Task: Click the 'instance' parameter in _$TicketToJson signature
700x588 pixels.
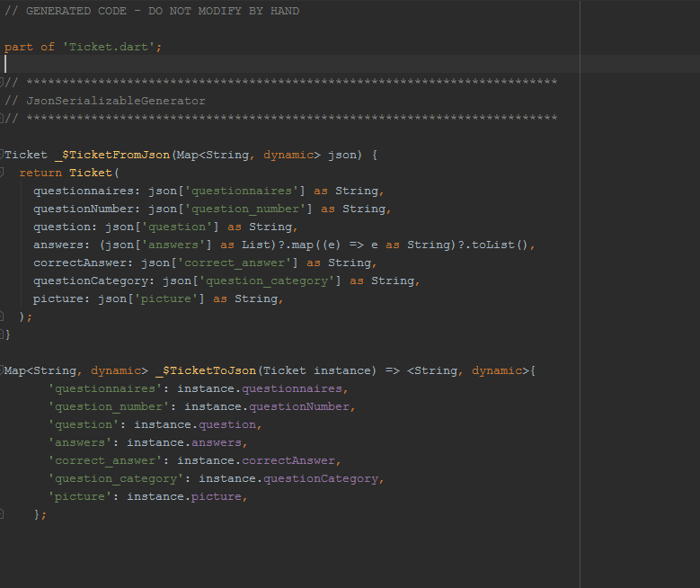Action: [342, 370]
